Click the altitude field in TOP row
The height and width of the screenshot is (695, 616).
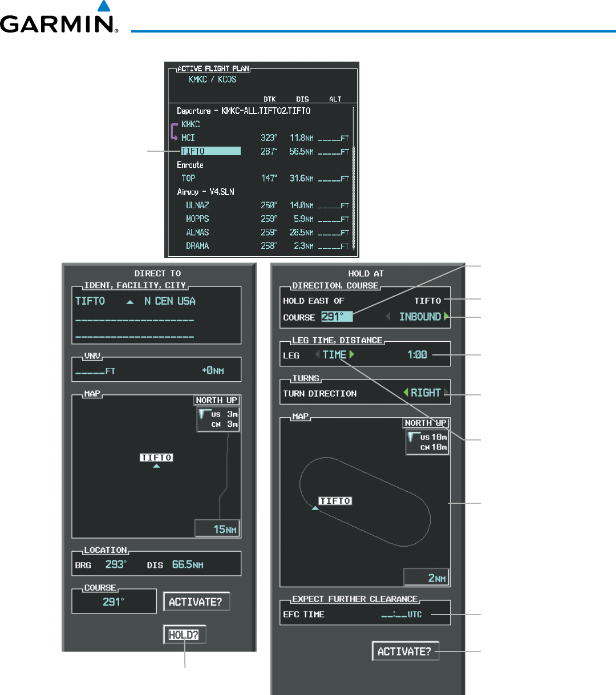click(x=334, y=179)
